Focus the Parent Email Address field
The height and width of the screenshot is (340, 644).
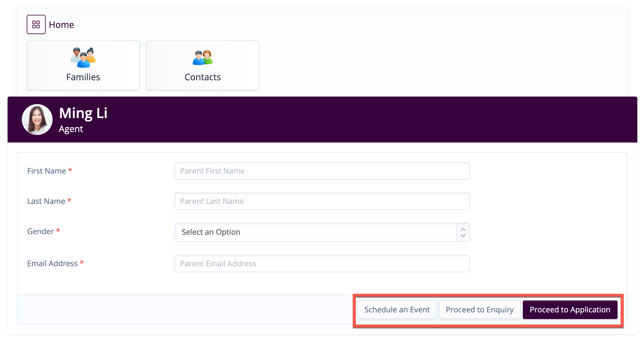[x=322, y=264]
